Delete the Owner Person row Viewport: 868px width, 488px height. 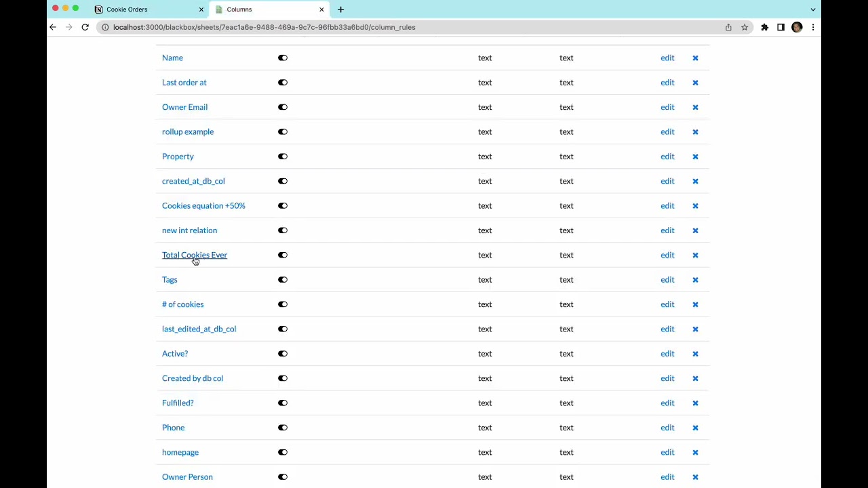tap(695, 477)
